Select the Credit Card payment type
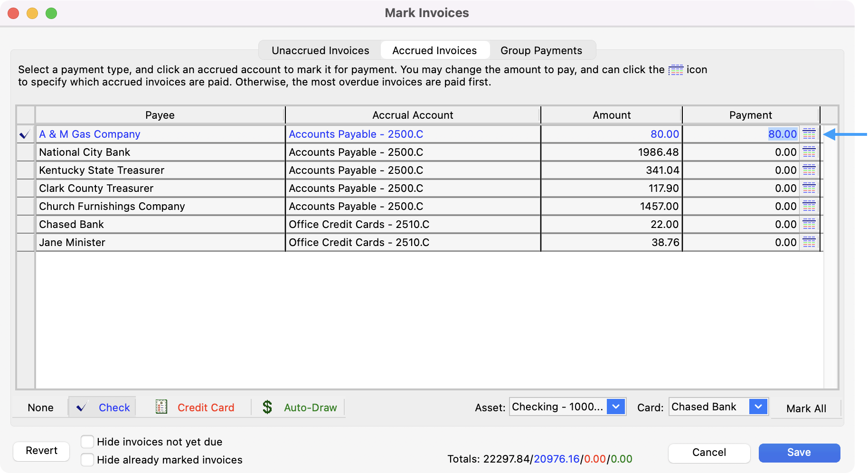The height and width of the screenshot is (473, 868). 195,407
